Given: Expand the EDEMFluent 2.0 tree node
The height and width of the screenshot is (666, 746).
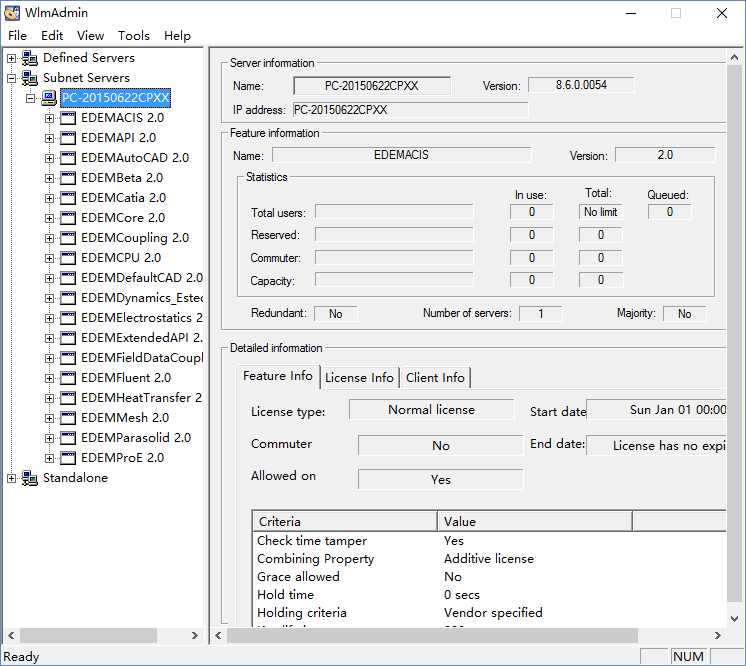Looking at the screenshot, I should pos(49,378).
